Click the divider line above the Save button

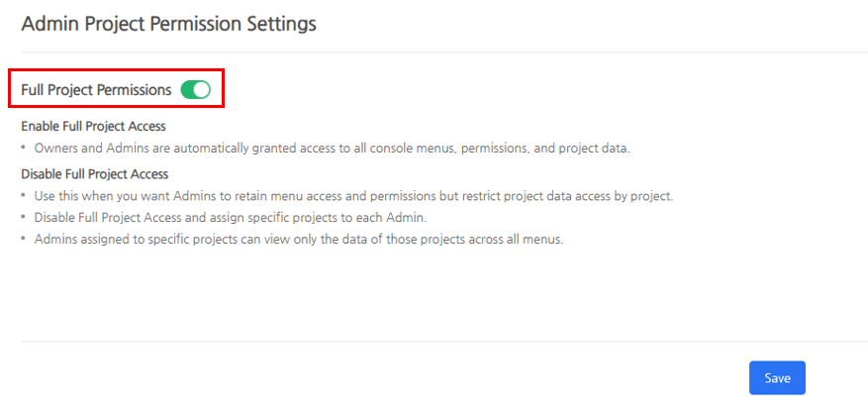443,342
